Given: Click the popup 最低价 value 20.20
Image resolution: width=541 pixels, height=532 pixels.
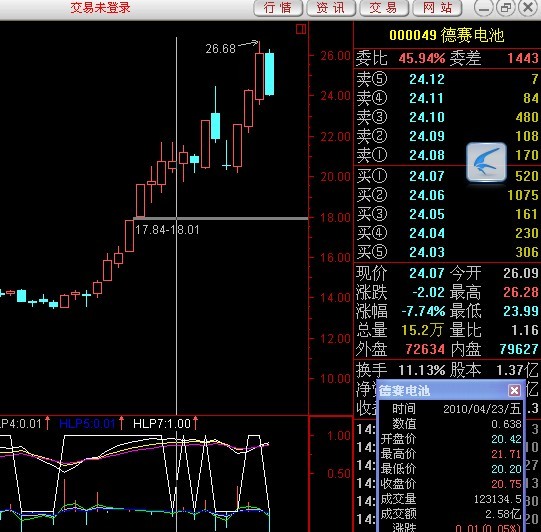Looking at the screenshot, I should 506,469.
